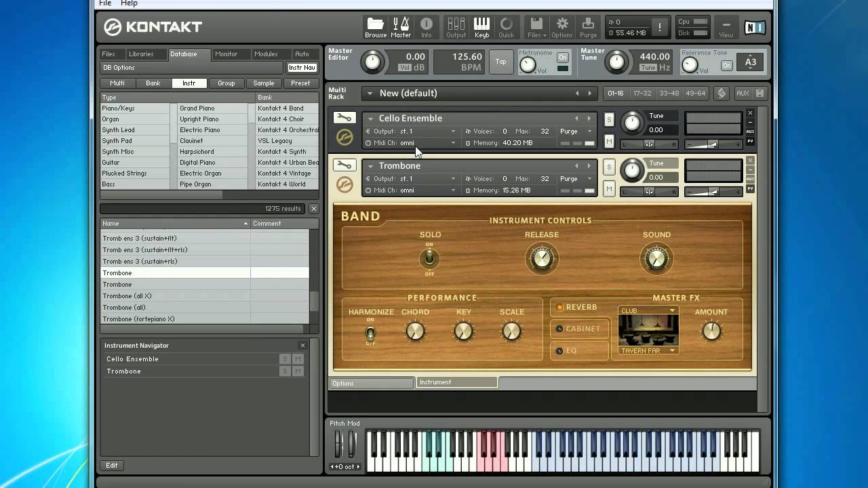Image resolution: width=868 pixels, height=488 pixels.
Task: Open the TAVERN FAR preset dropdown
Action: pyautogui.click(x=648, y=351)
